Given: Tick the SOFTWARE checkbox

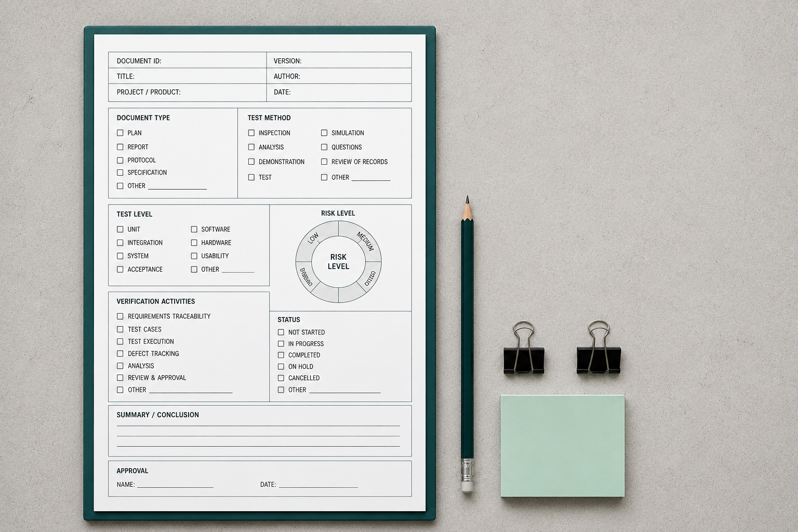Looking at the screenshot, I should [194, 229].
